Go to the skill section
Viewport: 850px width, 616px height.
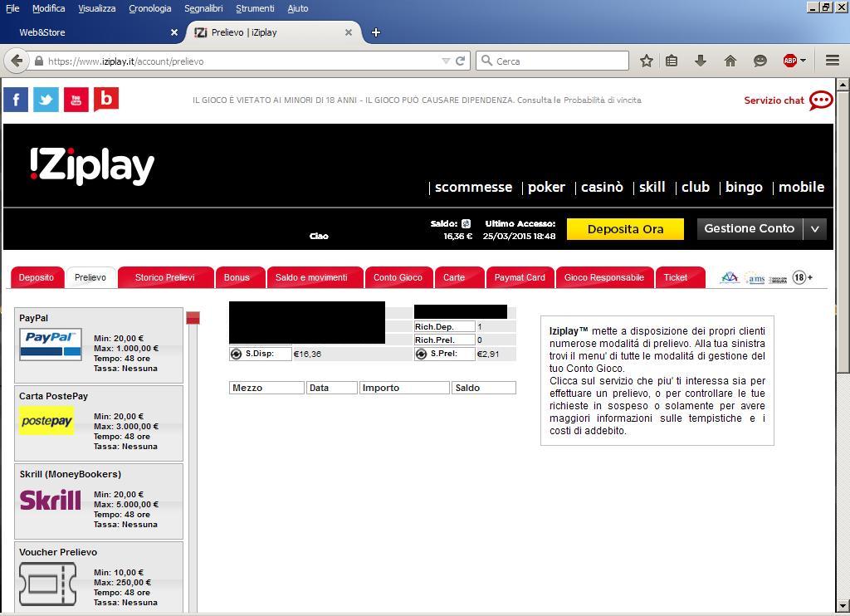(x=652, y=187)
